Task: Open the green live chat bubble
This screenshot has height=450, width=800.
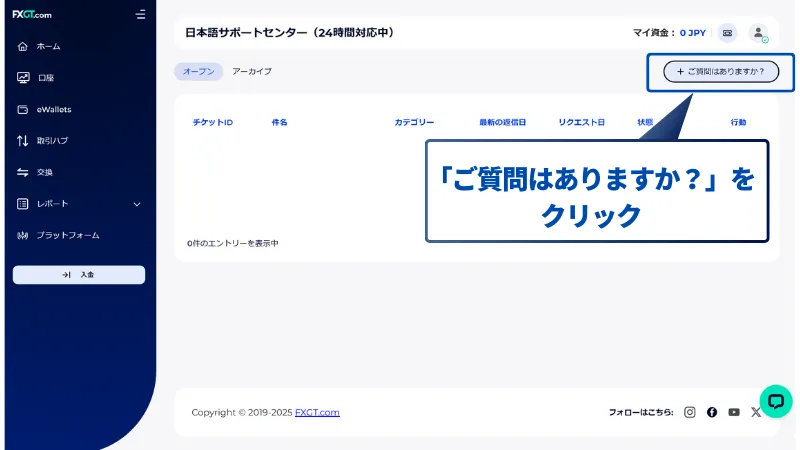Action: click(x=776, y=402)
